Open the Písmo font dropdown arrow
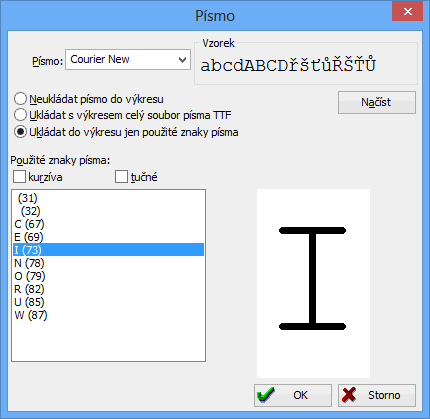This screenshot has width=430, height=419. tap(182, 60)
